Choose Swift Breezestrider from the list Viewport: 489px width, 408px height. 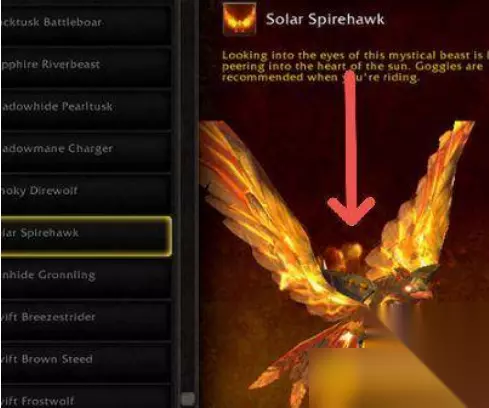(x=86, y=317)
